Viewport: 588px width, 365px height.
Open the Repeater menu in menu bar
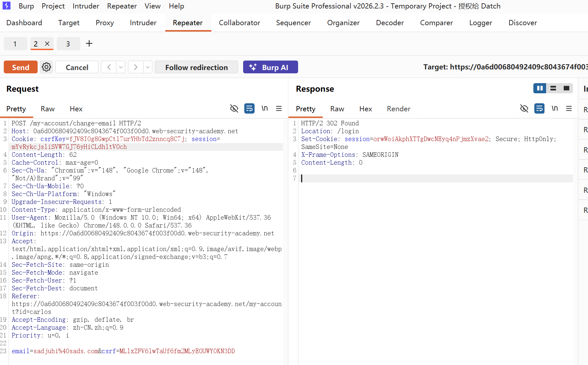tap(122, 6)
